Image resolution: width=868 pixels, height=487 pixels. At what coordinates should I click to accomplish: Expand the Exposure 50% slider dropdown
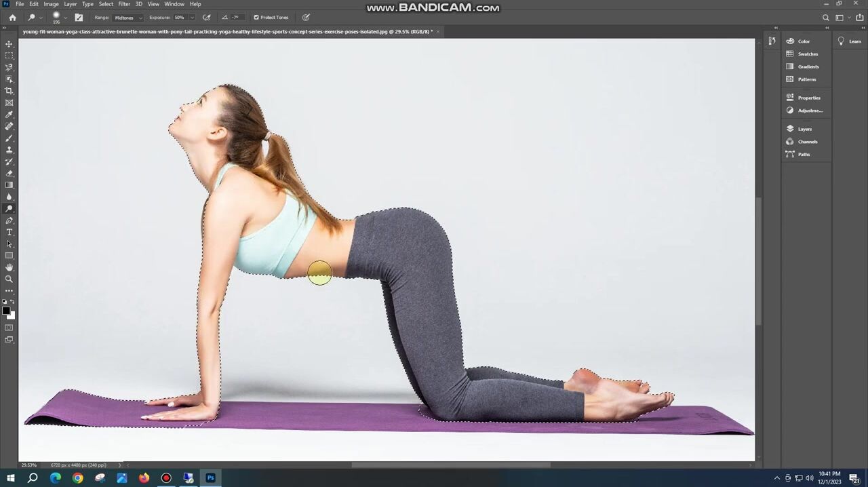[x=192, y=18]
